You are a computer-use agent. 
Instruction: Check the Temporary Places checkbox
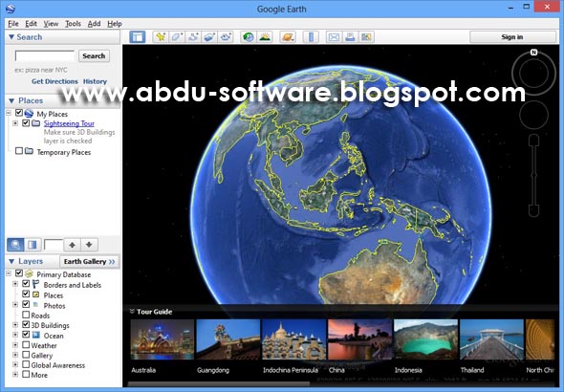(x=19, y=151)
